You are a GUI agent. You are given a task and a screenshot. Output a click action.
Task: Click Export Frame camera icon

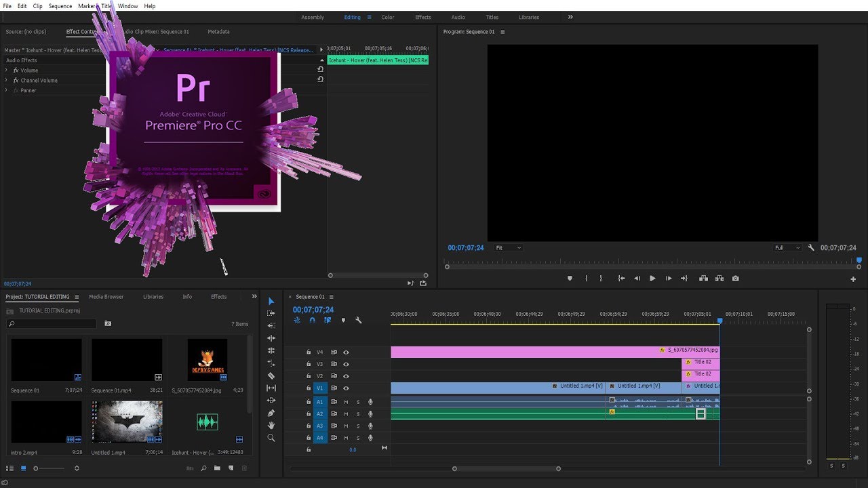pos(735,278)
